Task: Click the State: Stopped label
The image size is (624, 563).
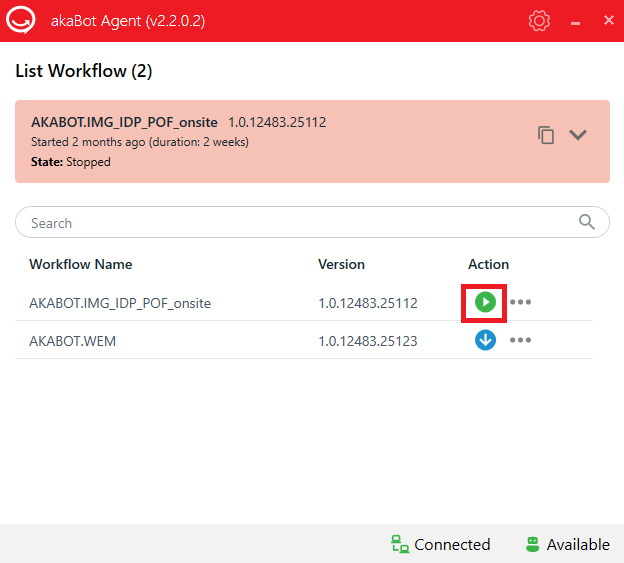Action: (x=71, y=162)
